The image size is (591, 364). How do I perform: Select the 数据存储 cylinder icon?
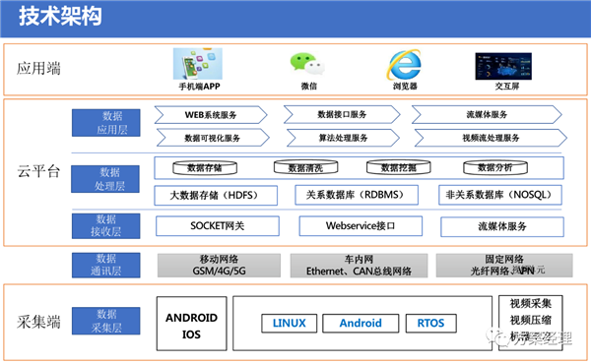point(205,168)
